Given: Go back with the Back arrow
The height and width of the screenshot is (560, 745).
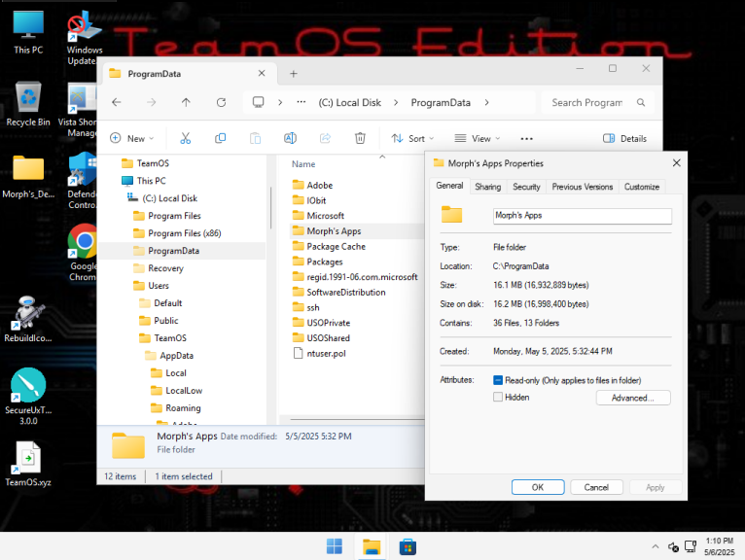Looking at the screenshot, I should 117,102.
